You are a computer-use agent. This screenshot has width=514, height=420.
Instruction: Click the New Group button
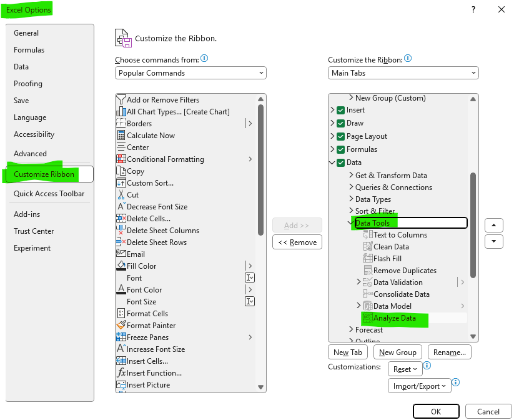click(x=398, y=352)
